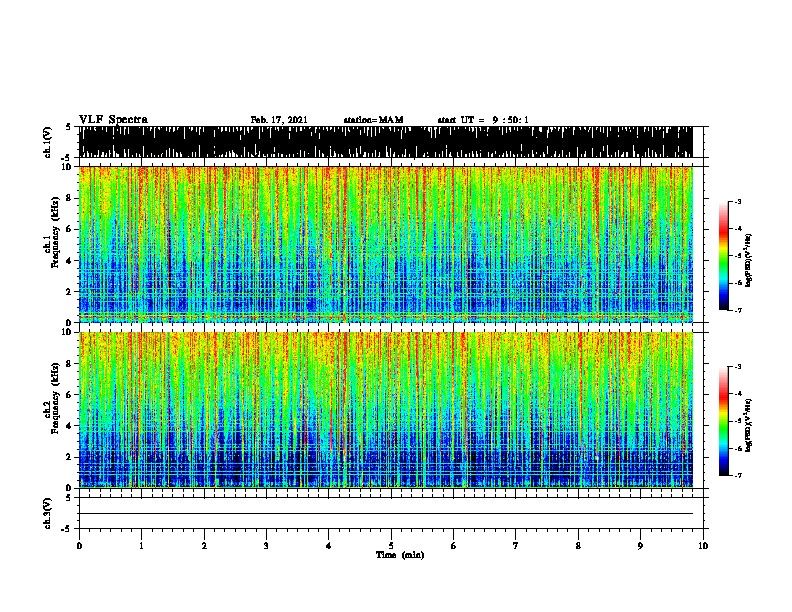792x612 pixels.
Task: Click time axis tick label "7"
Action: (516, 546)
